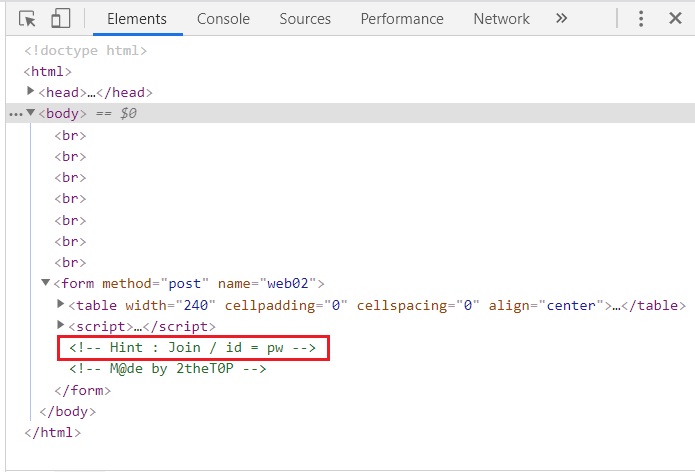Select the doctype html line

[86, 51]
